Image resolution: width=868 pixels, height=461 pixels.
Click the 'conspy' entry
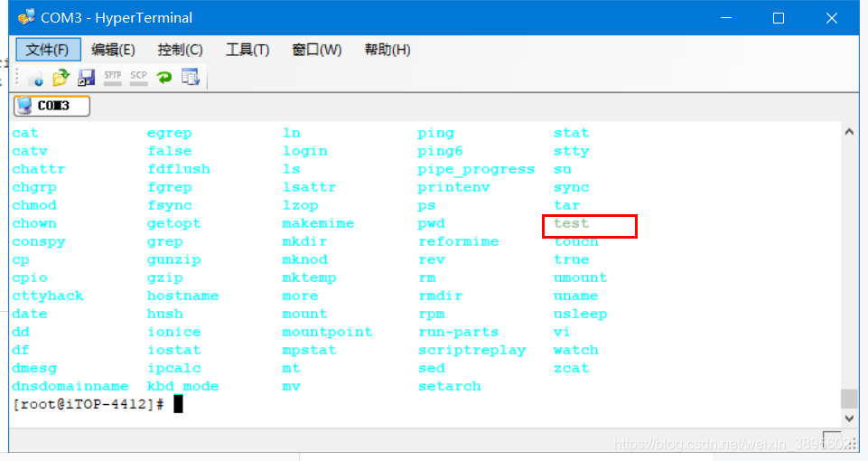click(x=39, y=241)
